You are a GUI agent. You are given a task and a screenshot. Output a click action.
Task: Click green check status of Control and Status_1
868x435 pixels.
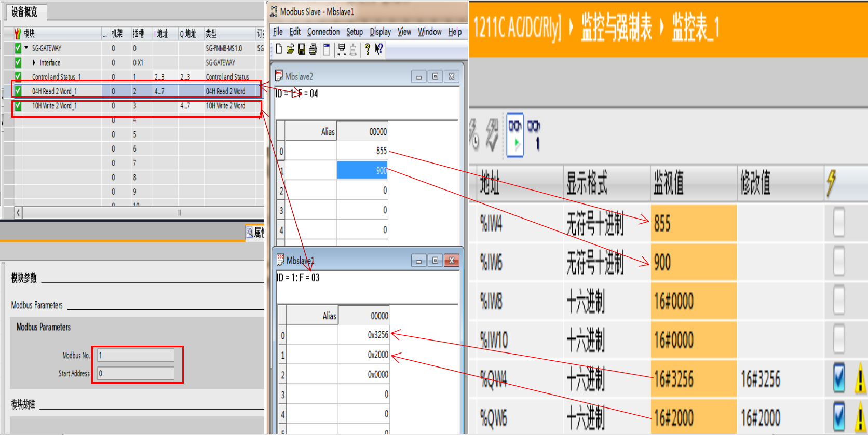point(18,76)
